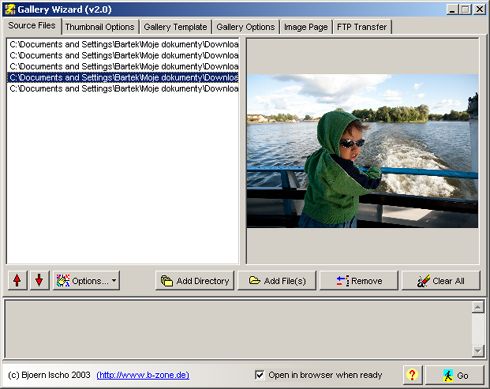Toggle Open in browser when ready checkbox

click(x=259, y=375)
